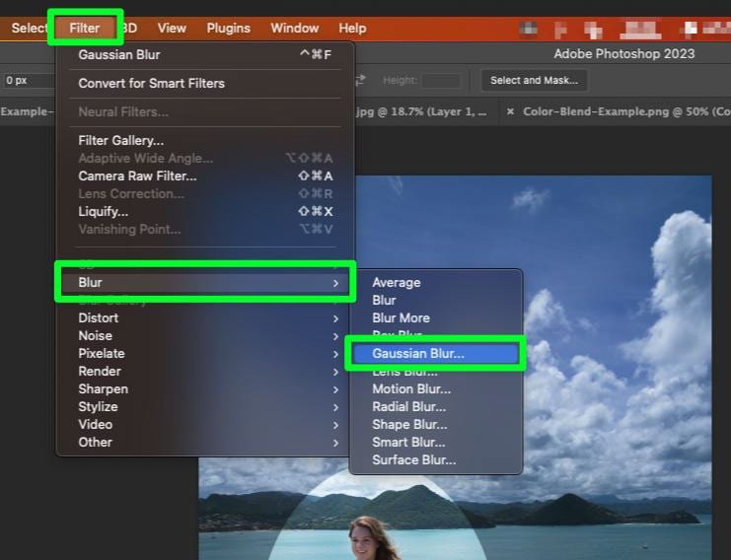Open the Liquify filter
Screen dimensions: 731x560
coord(205,211)
